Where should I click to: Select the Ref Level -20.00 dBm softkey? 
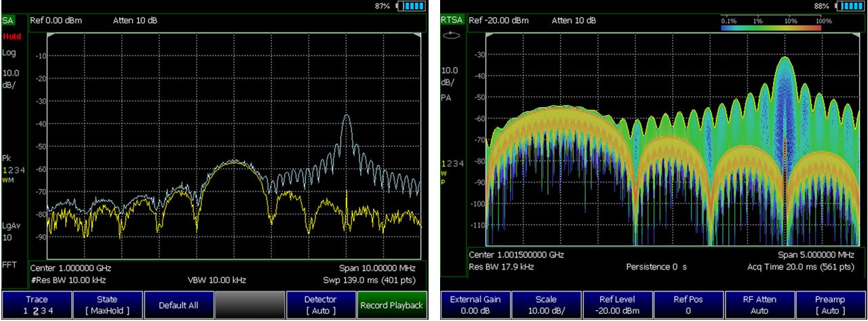pos(618,305)
